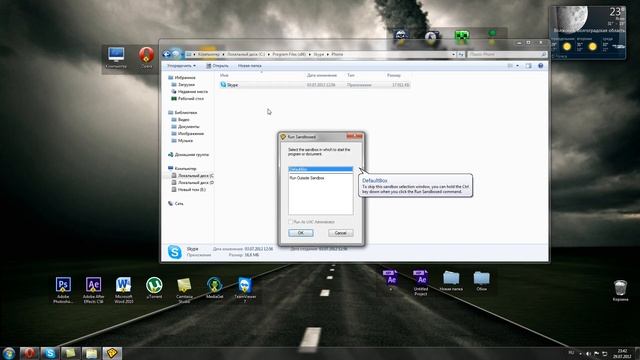Click Opera desktop icon near Компьютер
The width and height of the screenshot is (640, 360).
tap(147, 58)
